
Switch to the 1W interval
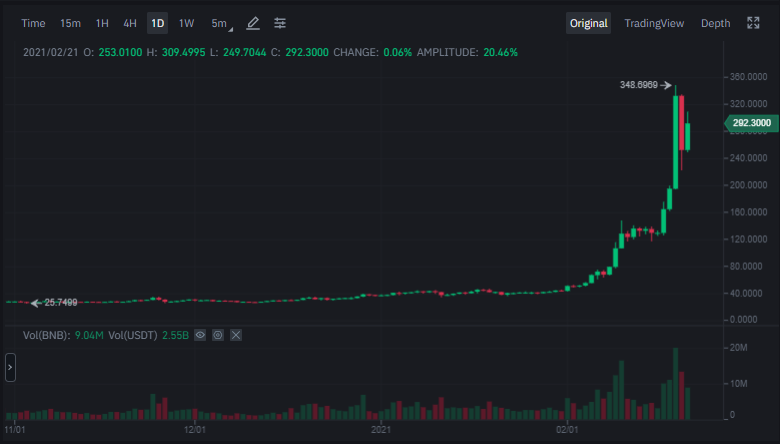point(186,23)
